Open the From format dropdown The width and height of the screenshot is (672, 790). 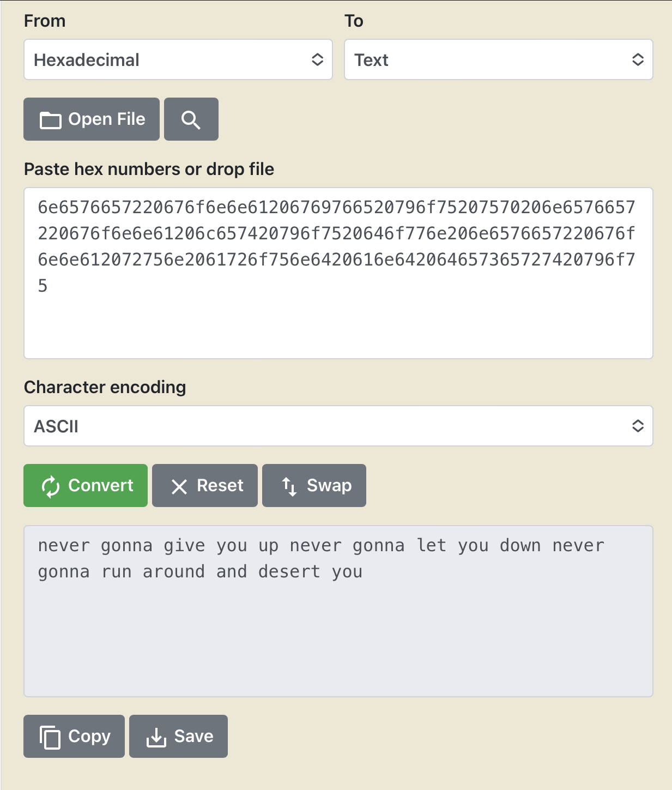click(x=178, y=60)
